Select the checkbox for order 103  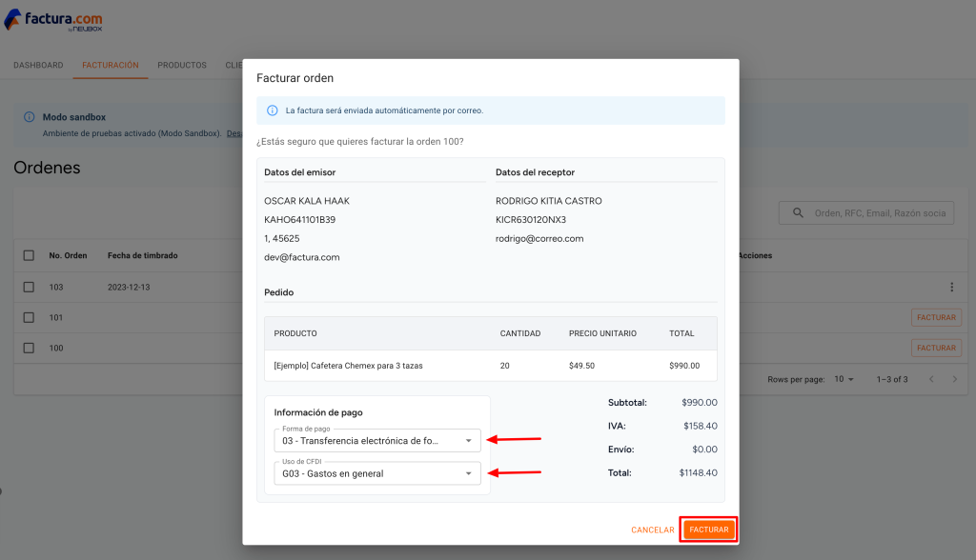click(29, 287)
